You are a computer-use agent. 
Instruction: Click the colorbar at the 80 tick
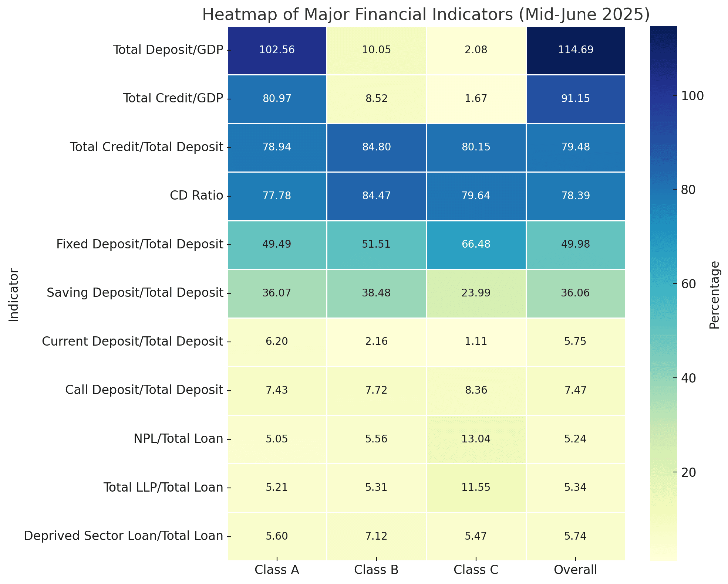point(663,190)
